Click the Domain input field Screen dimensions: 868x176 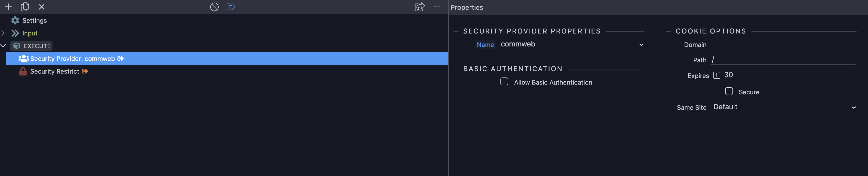pyautogui.click(x=783, y=44)
